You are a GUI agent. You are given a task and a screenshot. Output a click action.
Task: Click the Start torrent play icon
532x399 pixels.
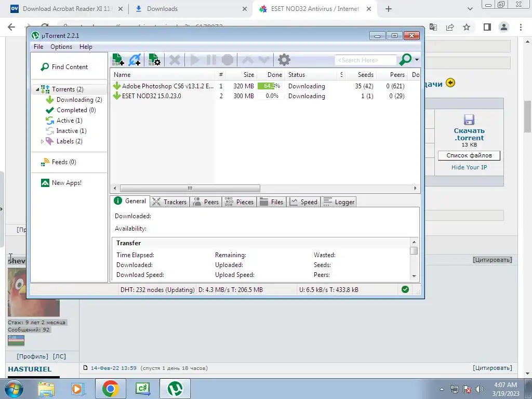[x=195, y=60]
